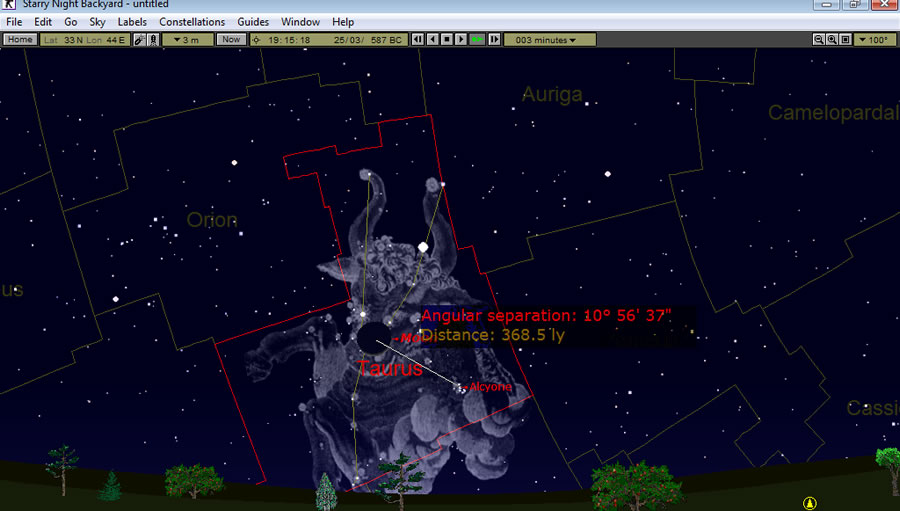Click the dark Moon disc in Taurus

pyautogui.click(x=374, y=338)
